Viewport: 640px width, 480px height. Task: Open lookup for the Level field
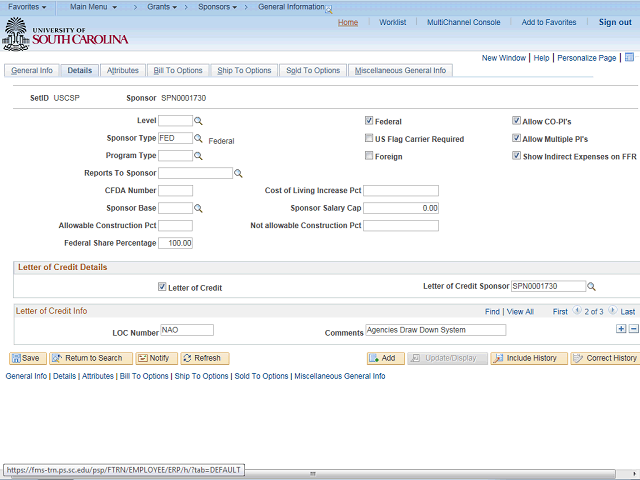tap(198, 121)
